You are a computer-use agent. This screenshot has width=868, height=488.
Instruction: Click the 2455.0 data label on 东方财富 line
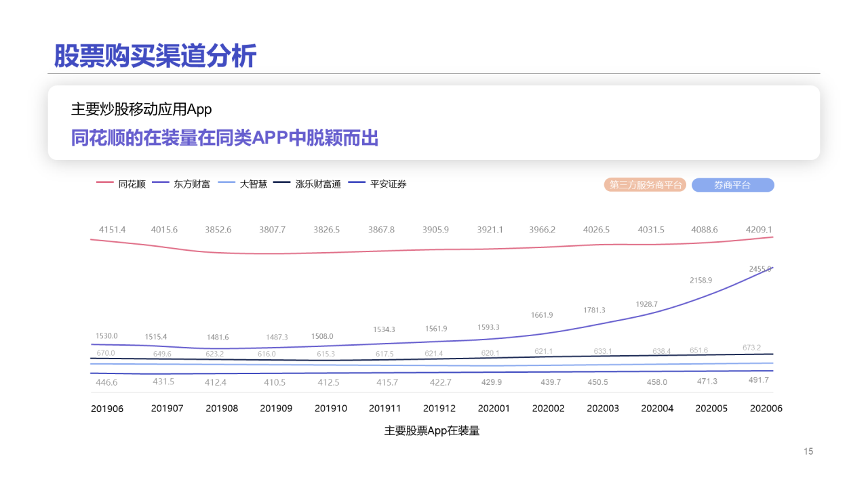pyautogui.click(x=760, y=269)
